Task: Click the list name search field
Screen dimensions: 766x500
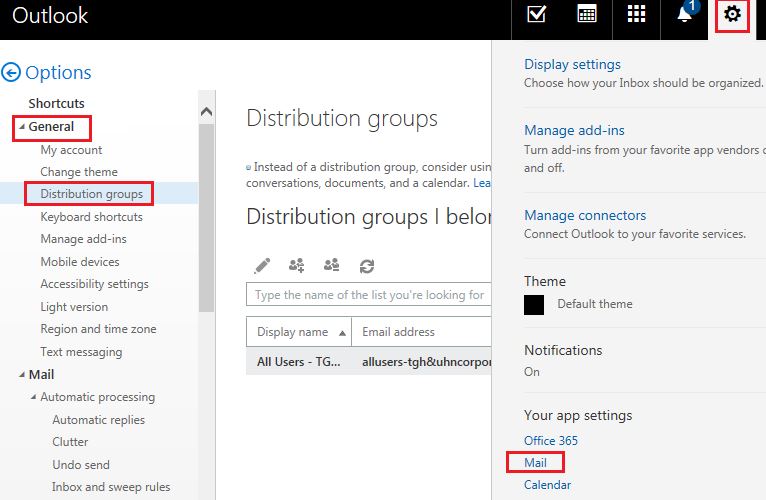Action: click(x=368, y=295)
